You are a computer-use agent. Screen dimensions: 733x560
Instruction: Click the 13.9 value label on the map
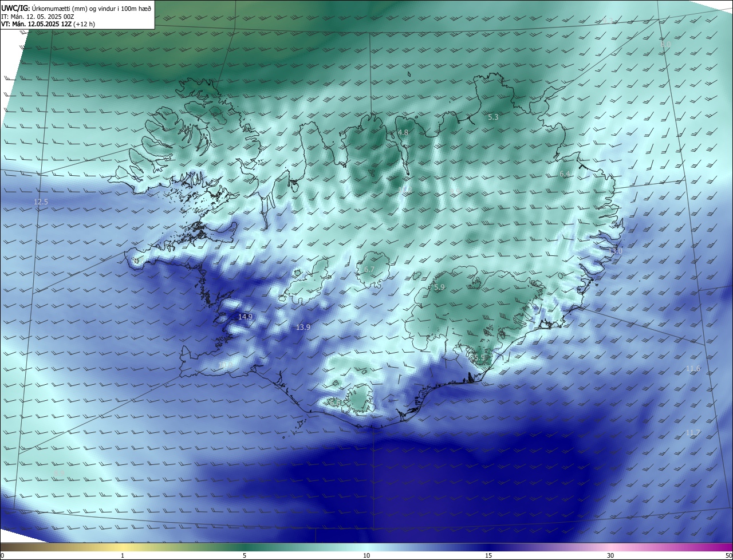[x=303, y=328]
